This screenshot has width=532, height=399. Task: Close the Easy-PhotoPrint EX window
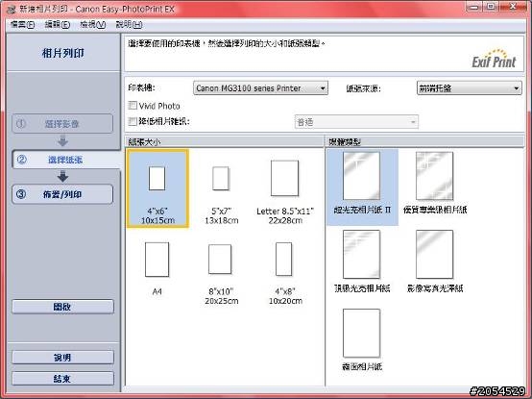tap(513, 7)
